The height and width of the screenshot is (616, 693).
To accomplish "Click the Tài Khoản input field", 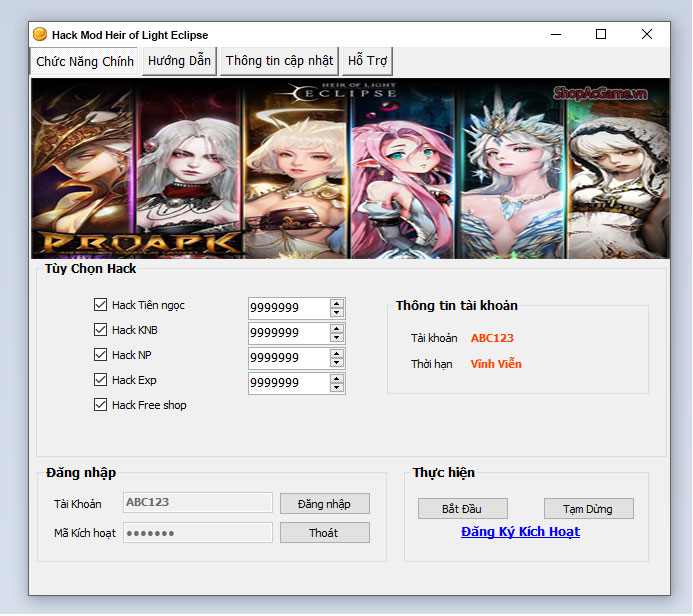I will point(198,503).
